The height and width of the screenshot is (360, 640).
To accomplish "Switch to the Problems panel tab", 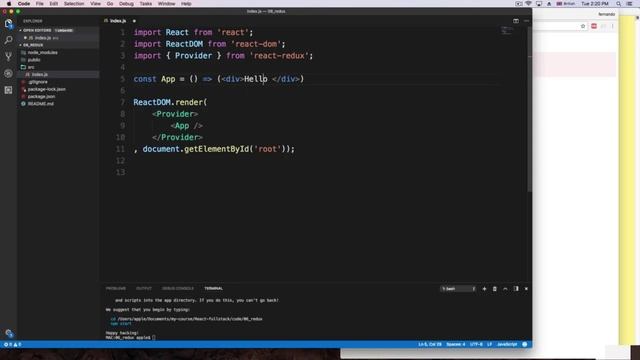I will click(x=116, y=289).
